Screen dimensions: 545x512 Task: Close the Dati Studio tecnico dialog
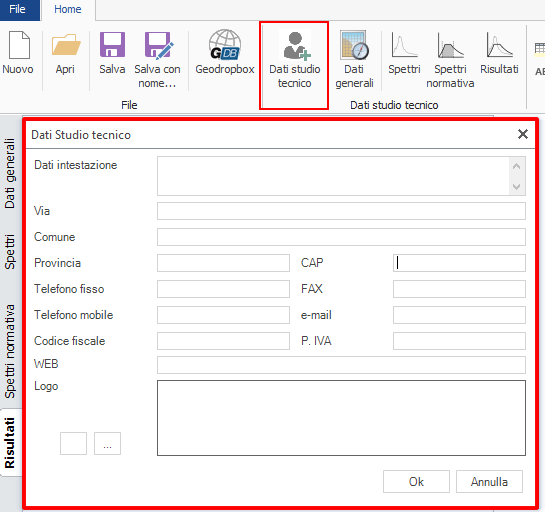(522, 134)
